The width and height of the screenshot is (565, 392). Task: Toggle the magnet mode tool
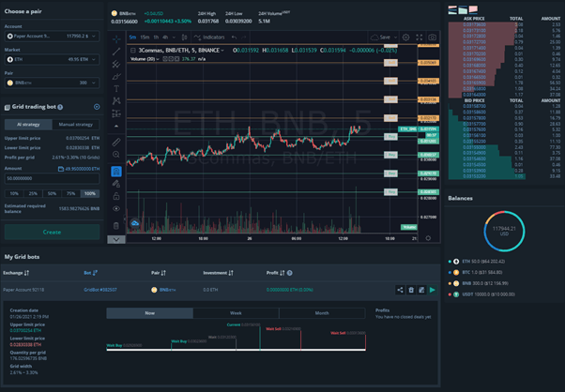116,172
